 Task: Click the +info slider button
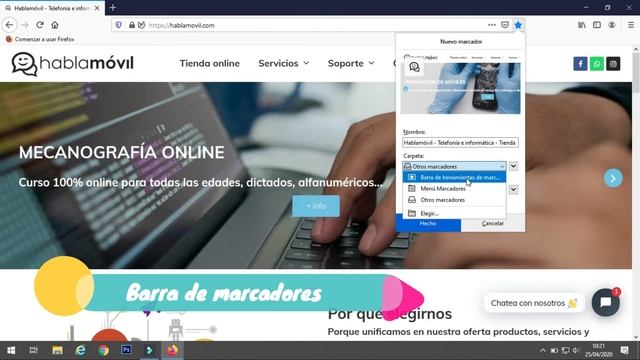click(316, 206)
